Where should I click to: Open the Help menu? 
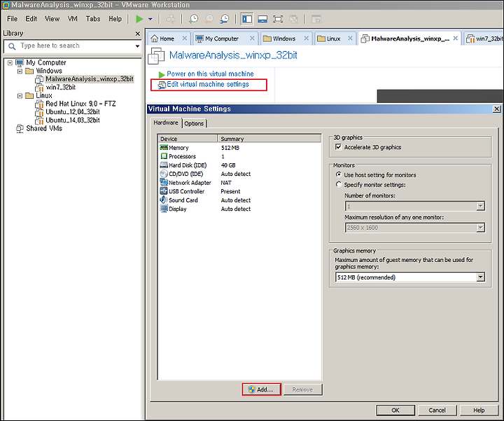tap(115, 19)
